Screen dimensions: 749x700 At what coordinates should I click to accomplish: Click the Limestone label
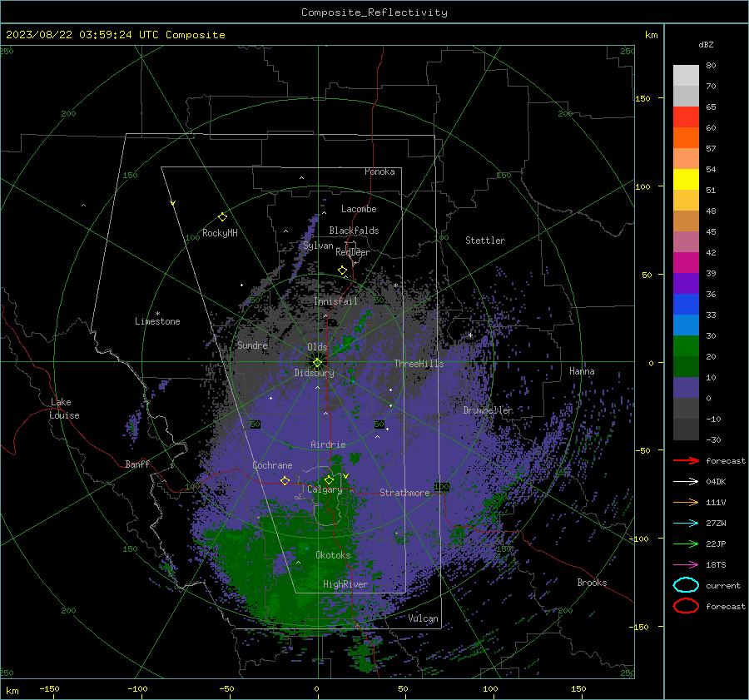(157, 321)
